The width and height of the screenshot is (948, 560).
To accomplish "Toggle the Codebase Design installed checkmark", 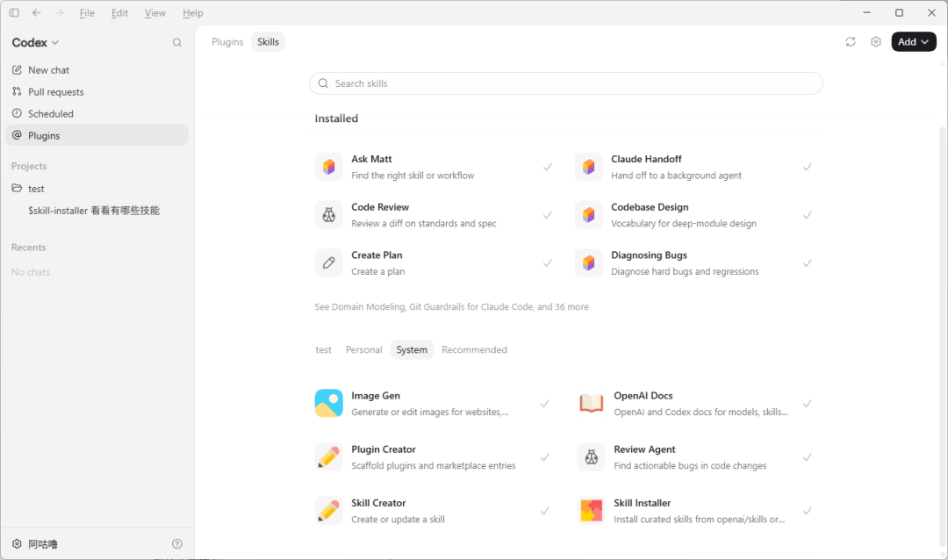I will 808,215.
